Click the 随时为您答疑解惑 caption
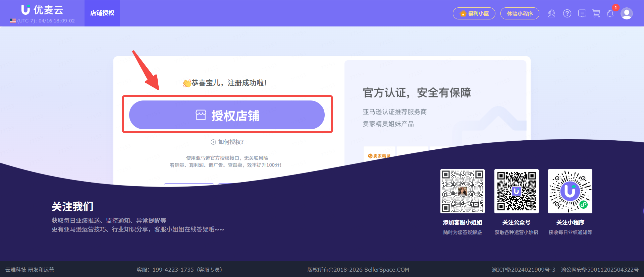The height and width of the screenshot is (277, 644). pyautogui.click(x=463, y=232)
